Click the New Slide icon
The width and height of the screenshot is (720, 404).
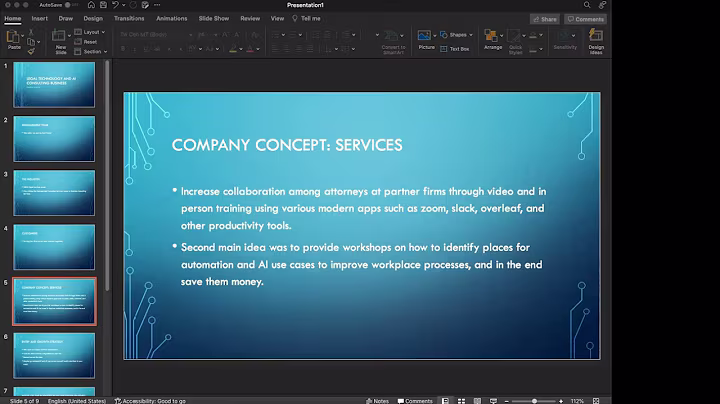tap(58, 35)
